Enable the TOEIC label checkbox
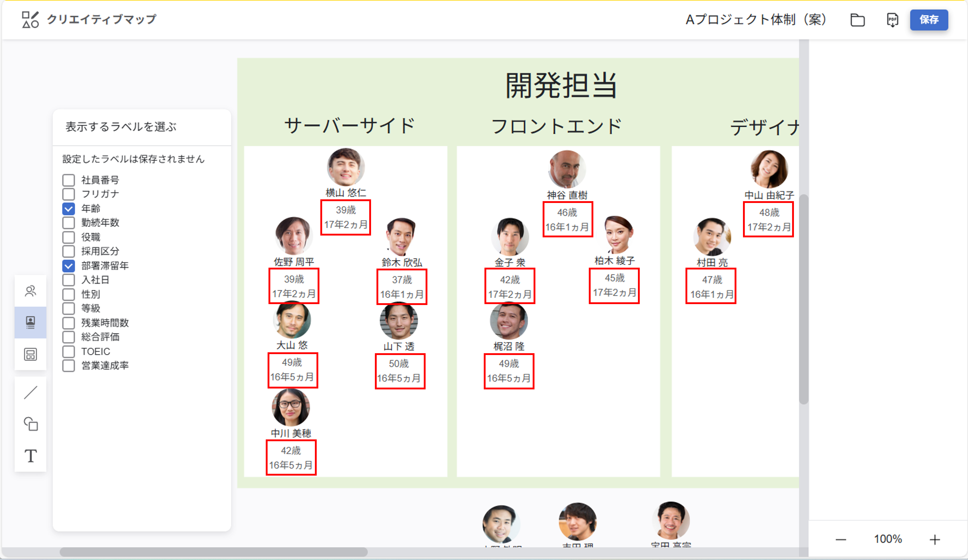 68,351
